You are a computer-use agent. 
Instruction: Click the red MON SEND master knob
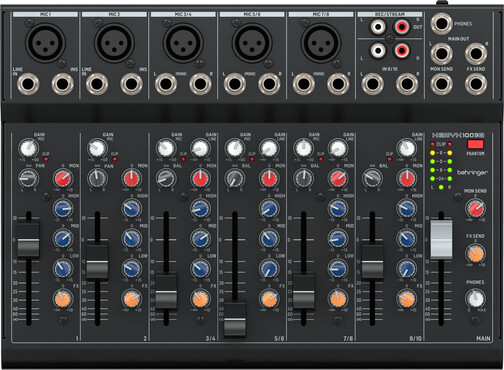click(x=476, y=208)
